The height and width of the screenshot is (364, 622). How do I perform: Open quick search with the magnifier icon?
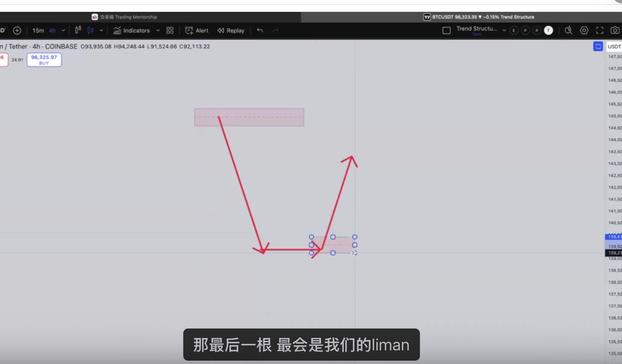pos(568,30)
